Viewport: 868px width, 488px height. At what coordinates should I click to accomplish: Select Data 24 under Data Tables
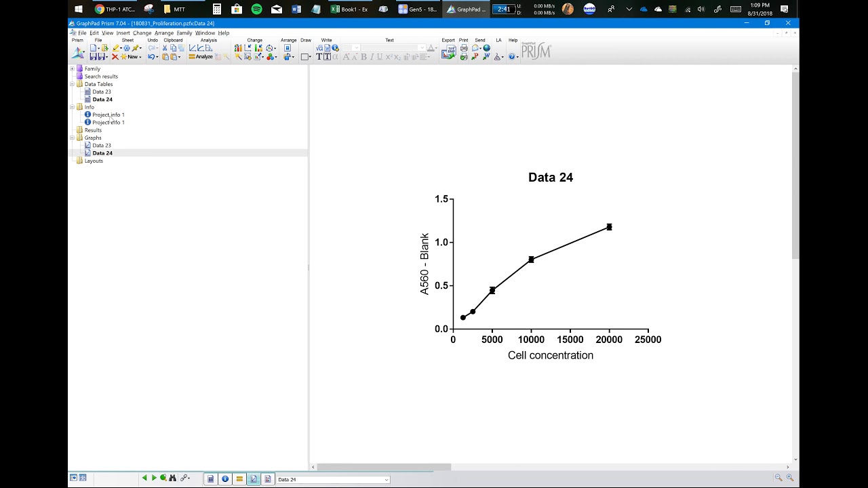102,99
